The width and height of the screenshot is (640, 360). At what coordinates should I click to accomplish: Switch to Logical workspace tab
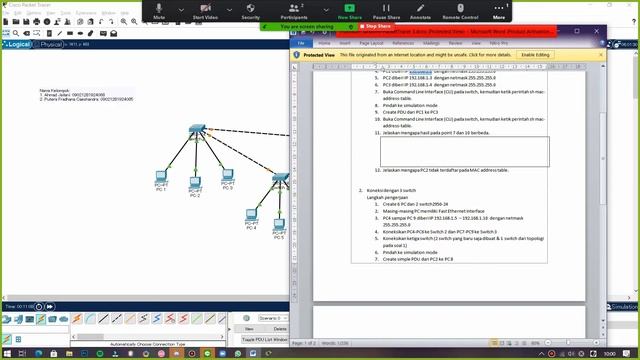[16, 44]
